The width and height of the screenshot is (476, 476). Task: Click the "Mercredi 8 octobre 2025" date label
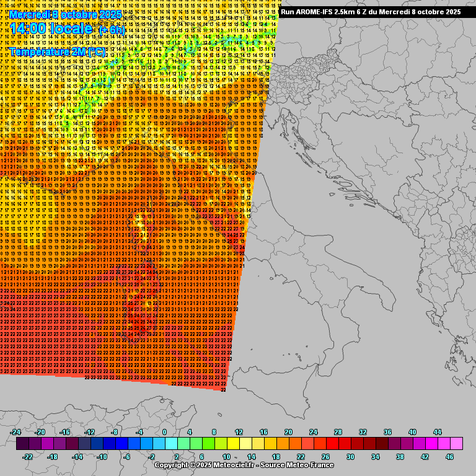pos(66,14)
